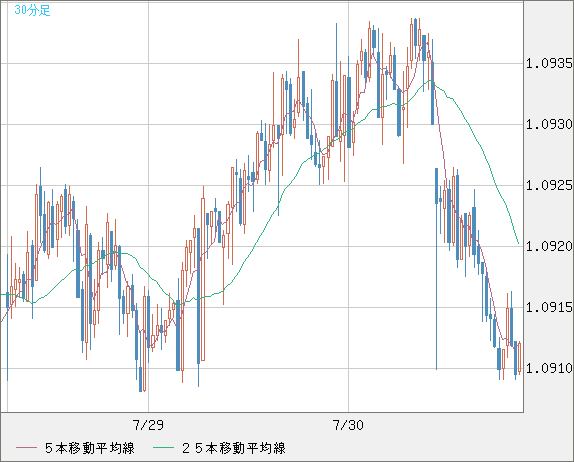Click the 7/30 date axis label
Screen dimensions: 574x462
click(348, 425)
